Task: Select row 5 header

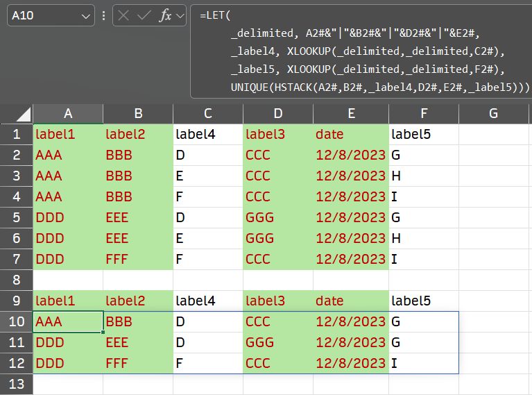Action: coord(16,218)
